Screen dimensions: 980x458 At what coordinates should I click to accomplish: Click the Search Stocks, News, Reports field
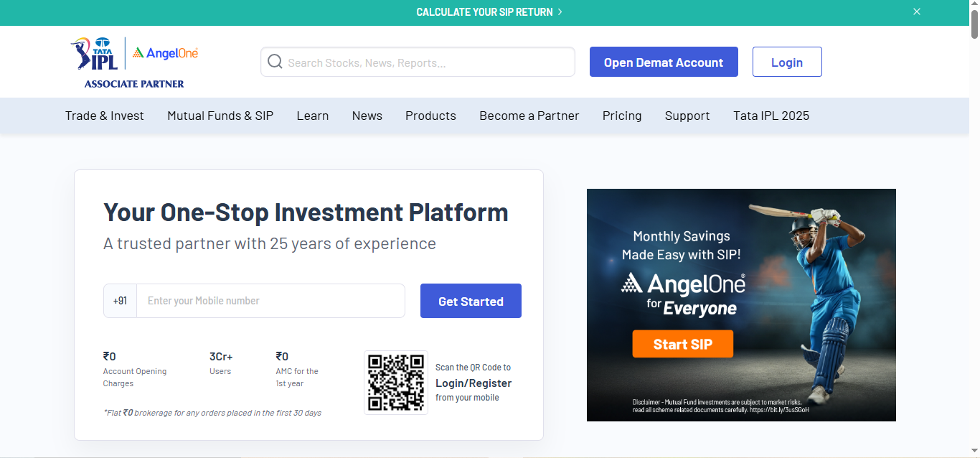coord(427,62)
